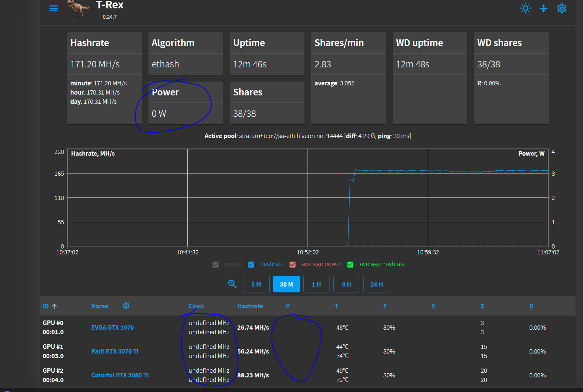Open Colorful RTX 3080 Ti link

coord(120,375)
